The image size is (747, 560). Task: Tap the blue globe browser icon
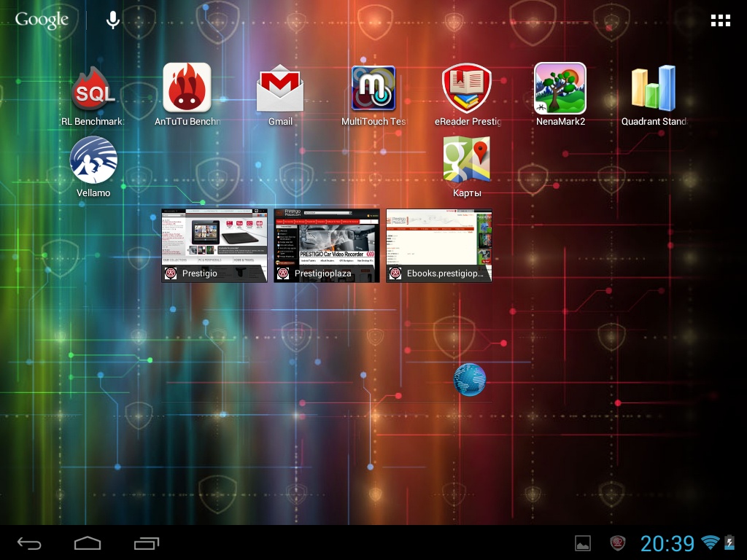pyautogui.click(x=469, y=380)
